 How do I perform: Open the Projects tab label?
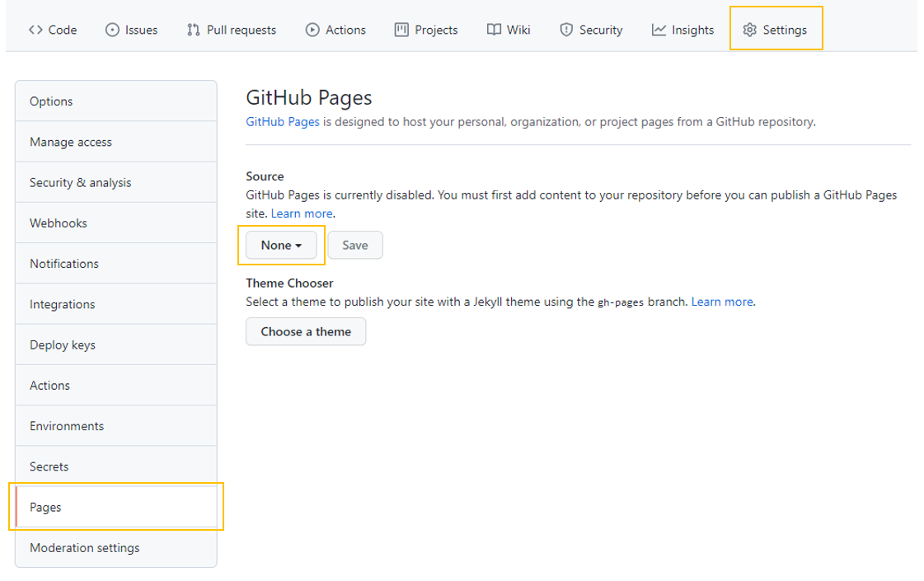[436, 30]
